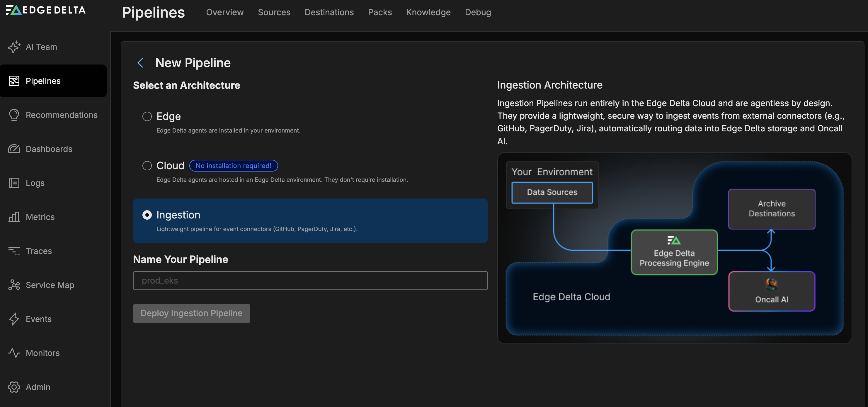Open Recommendations from the sidebar

tap(62, 115)
